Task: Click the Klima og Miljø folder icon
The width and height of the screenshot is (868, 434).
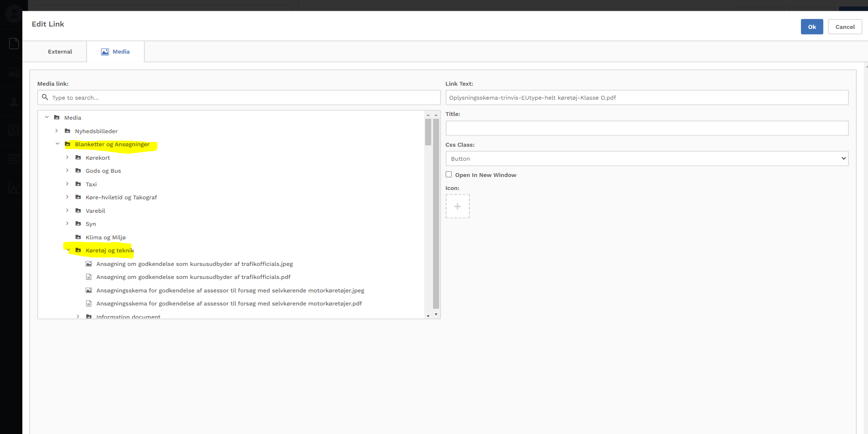Action: 78,237
